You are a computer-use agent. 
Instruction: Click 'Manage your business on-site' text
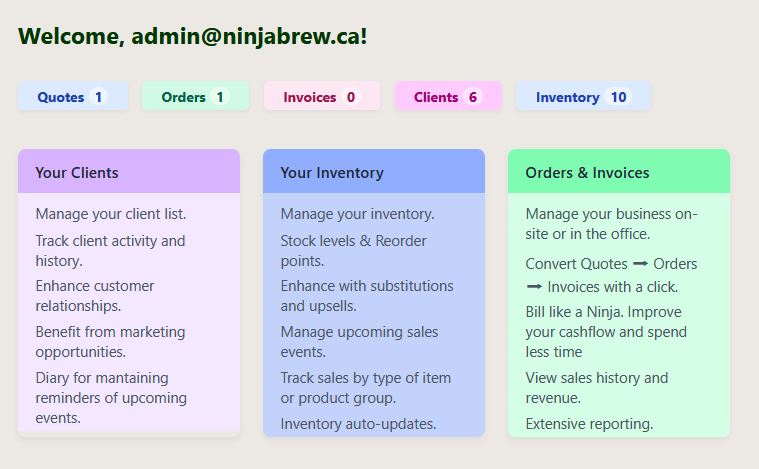tap(611, 224)
